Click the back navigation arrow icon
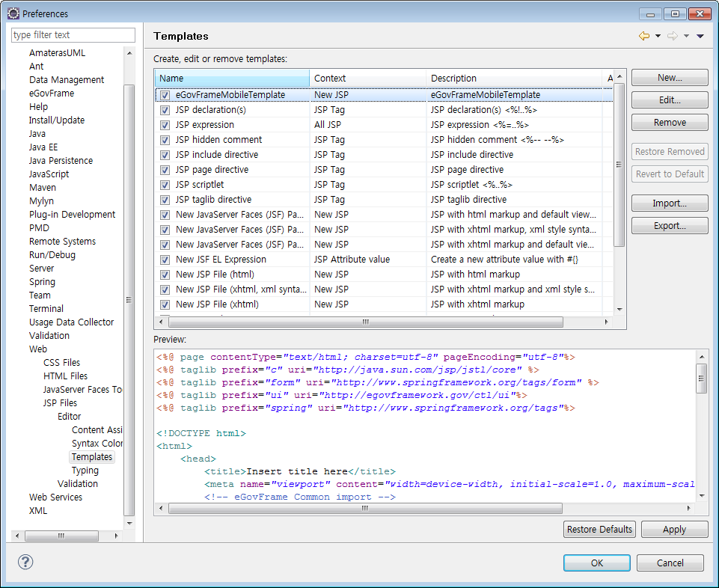Image resolution: width=719 pixels, height=588 pixels. click(643, 36)
